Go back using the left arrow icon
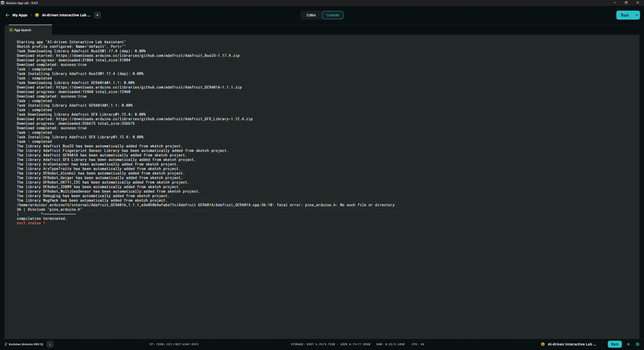Viewport: 644px width, 350px height. click(7, 15)
